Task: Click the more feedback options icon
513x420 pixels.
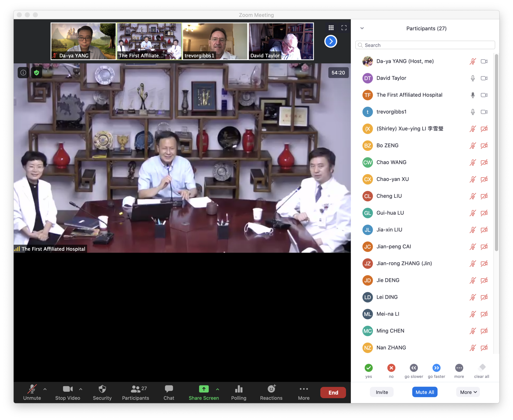Action: 459,368
